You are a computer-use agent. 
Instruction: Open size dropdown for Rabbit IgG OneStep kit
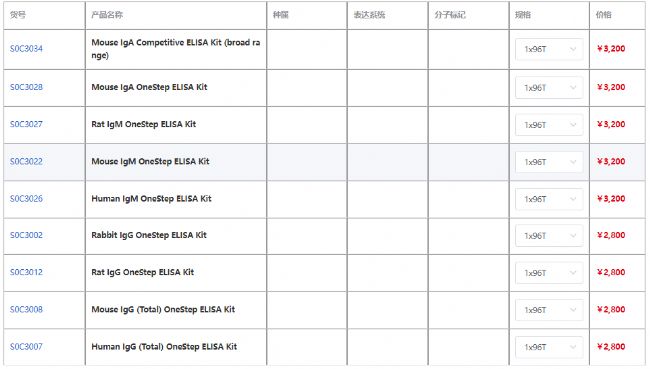tap(549, 235)
